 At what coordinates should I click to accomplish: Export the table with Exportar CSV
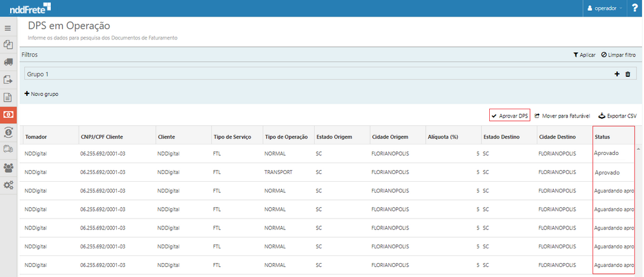click(617, 116)
